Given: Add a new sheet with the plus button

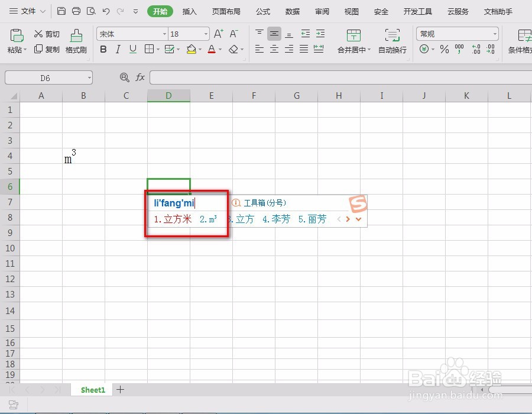Looking at the screenshot, I should (120, 390).
